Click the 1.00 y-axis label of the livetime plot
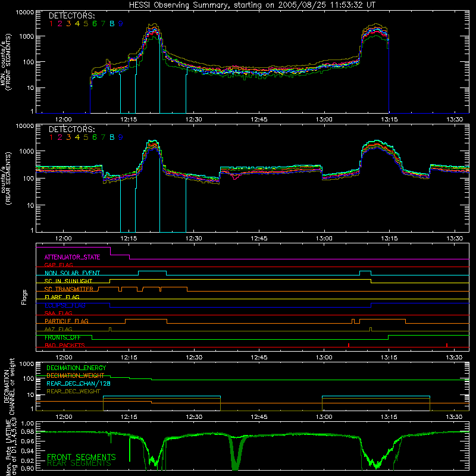This screenshot has height=476, width=476. coord(27,423)
